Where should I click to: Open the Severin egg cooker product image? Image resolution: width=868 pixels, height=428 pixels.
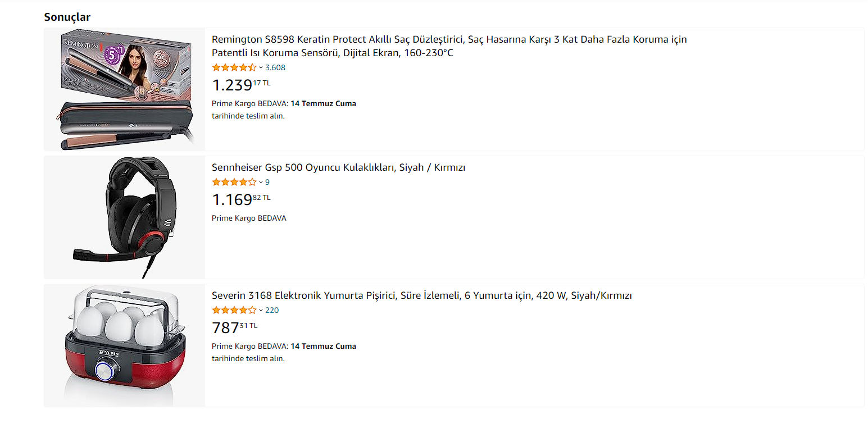pos(124,345)
